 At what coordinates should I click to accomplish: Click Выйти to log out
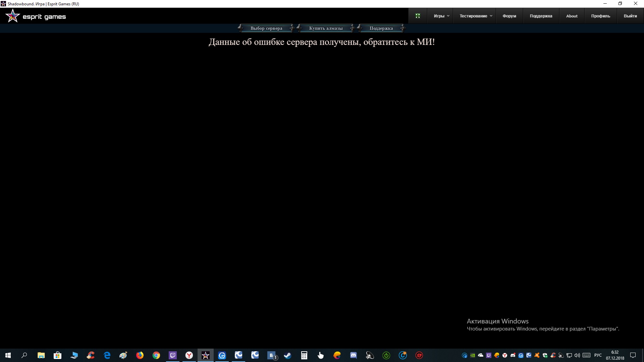(x=630, y=16)
